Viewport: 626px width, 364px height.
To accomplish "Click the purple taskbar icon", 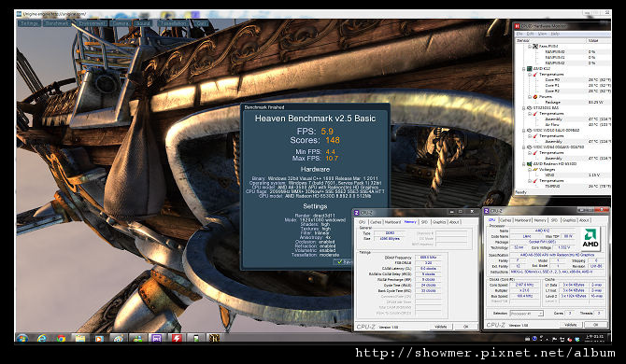I will coord(157,339).
